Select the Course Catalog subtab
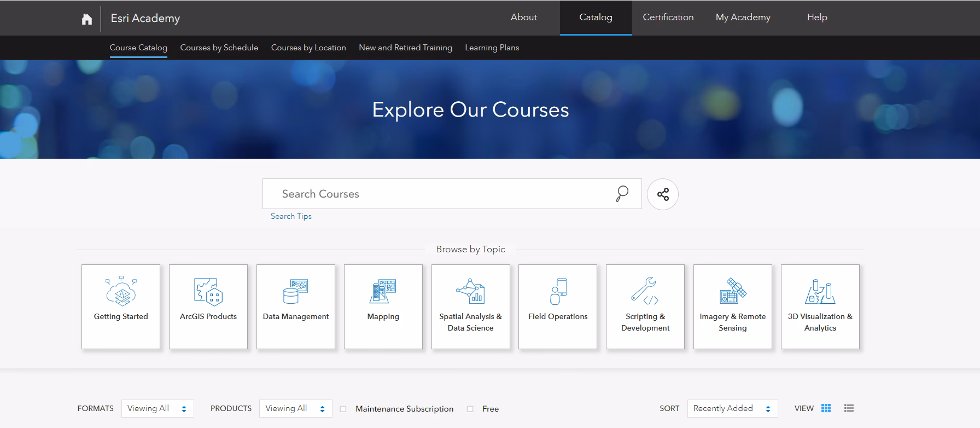The image size is (980, 428). coord(138,48)
